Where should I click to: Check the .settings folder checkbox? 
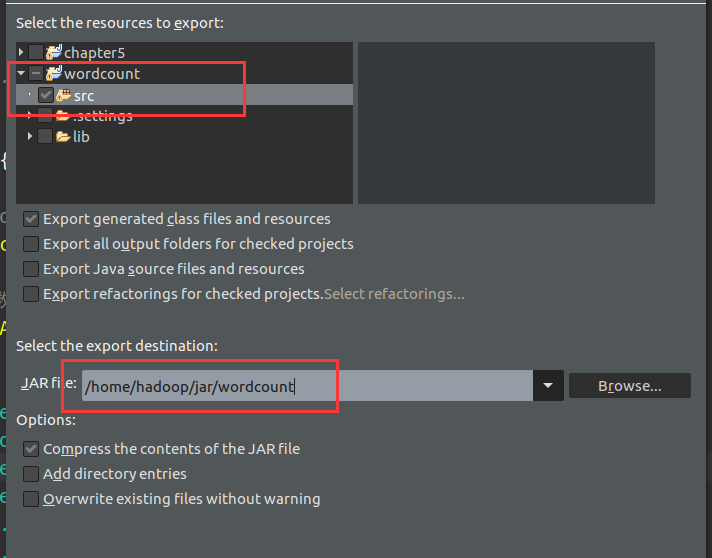(x=45, y=115)
